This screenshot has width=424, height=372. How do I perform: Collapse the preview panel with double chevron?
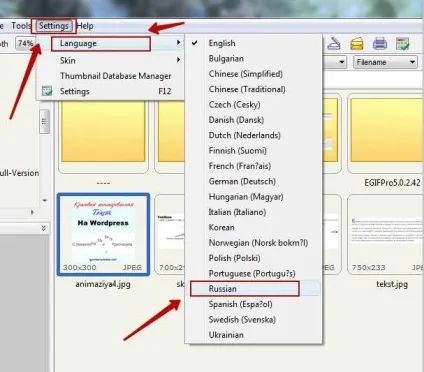click(44, 229)
